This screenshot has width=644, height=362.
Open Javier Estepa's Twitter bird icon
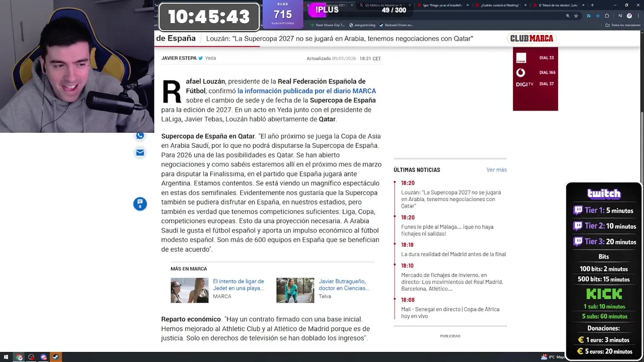coord(201,58)
